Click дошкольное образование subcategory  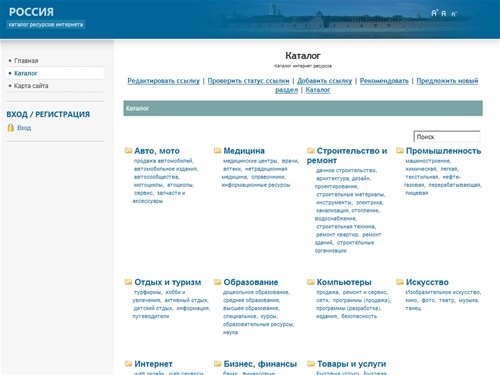tap(256, 292)
